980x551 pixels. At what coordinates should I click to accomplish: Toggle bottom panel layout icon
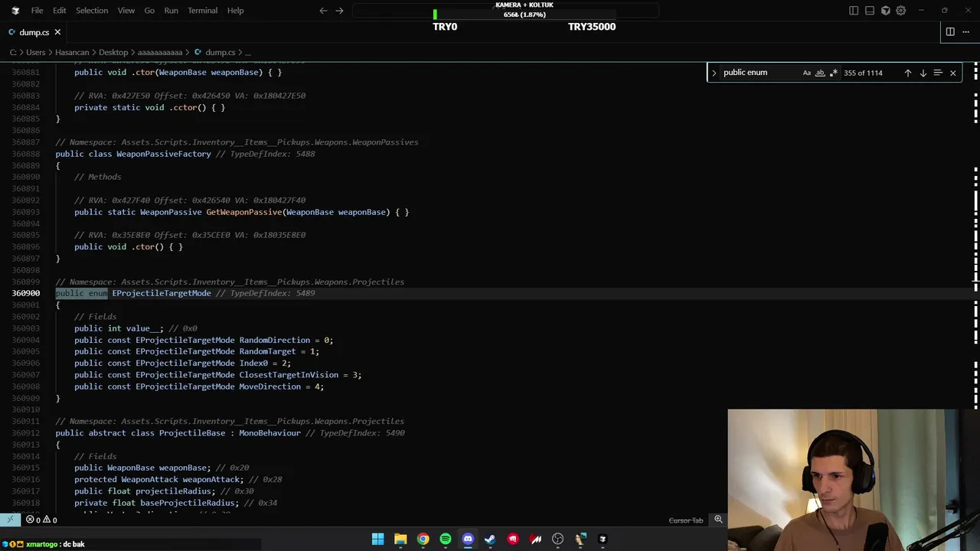870,11
